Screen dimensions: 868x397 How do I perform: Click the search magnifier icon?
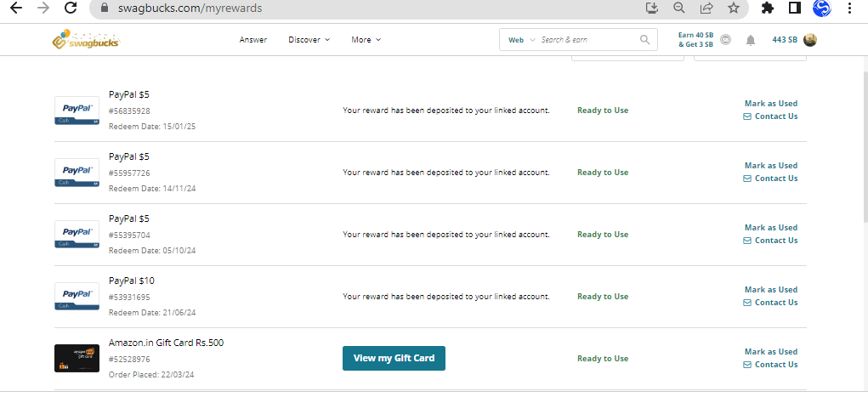(645, 40)
